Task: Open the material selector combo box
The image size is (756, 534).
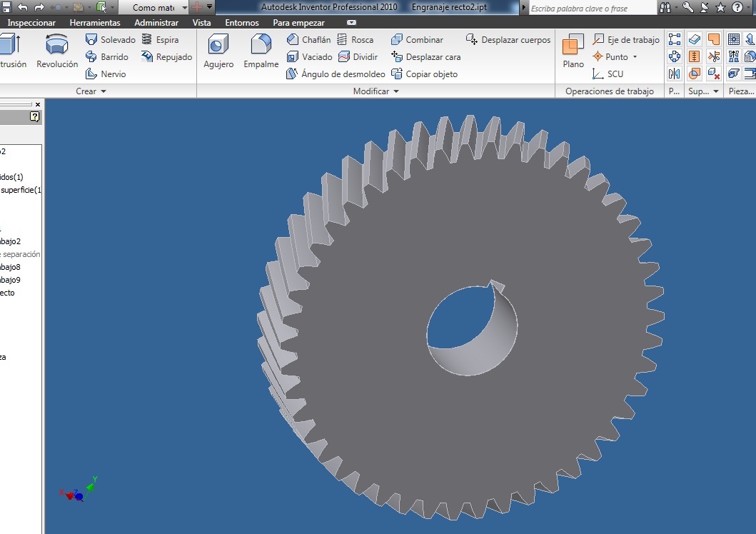Action: coord(184,7)
